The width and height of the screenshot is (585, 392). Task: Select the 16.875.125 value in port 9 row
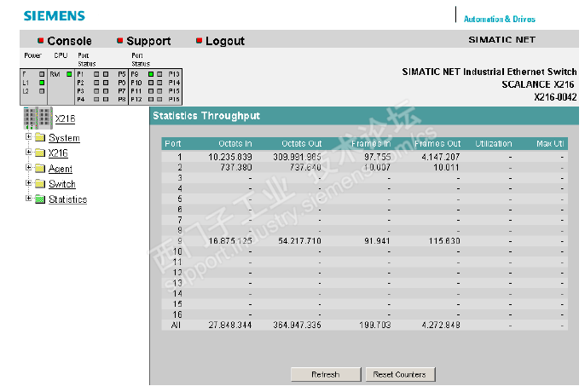[x=230, y=241]
